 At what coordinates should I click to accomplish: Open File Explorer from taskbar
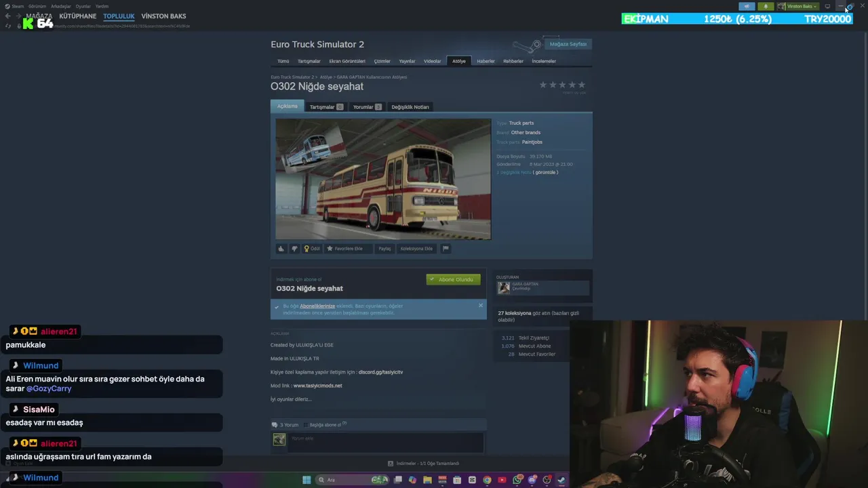[427, 480]
